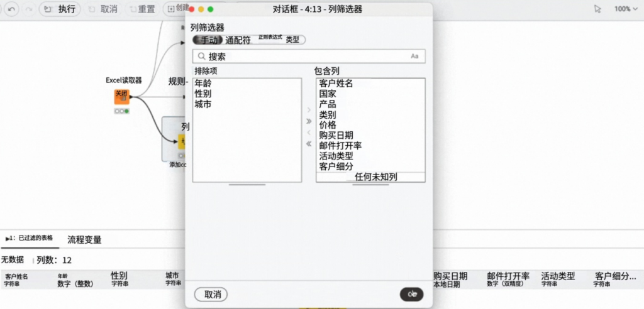Choose the 正则表达式 filter mode

270,38
